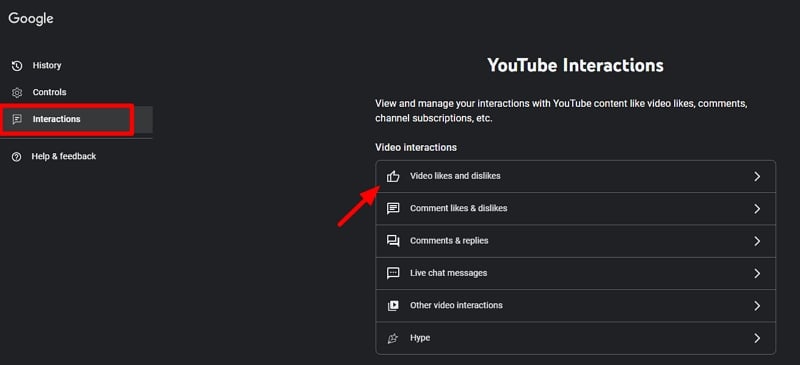Click the Comment likes & dislikes icon
800x365 pixels.
pyautogui.click(x=393, y=208)
